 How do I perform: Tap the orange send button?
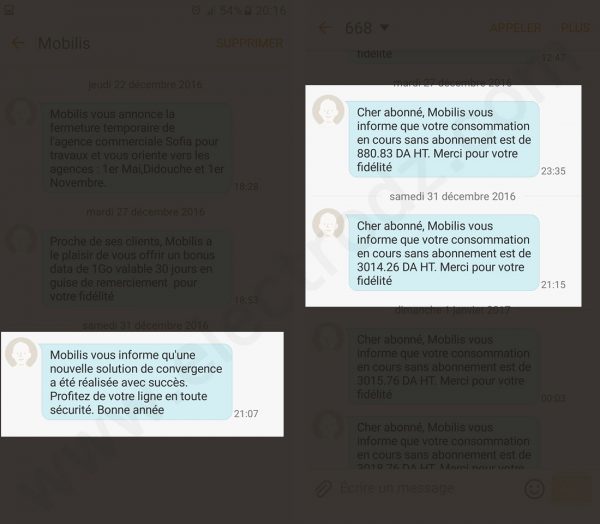[x=571, y=488]
